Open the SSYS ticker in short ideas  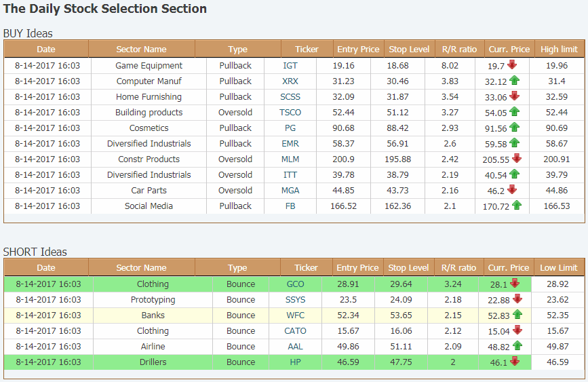(x=296, y=300)
